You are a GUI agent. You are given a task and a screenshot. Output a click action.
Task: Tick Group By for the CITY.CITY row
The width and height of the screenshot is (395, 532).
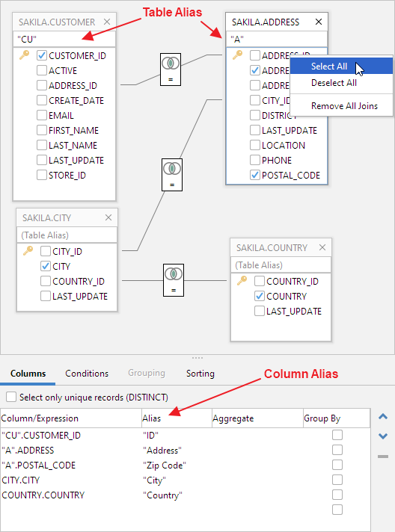pos(337,480)
